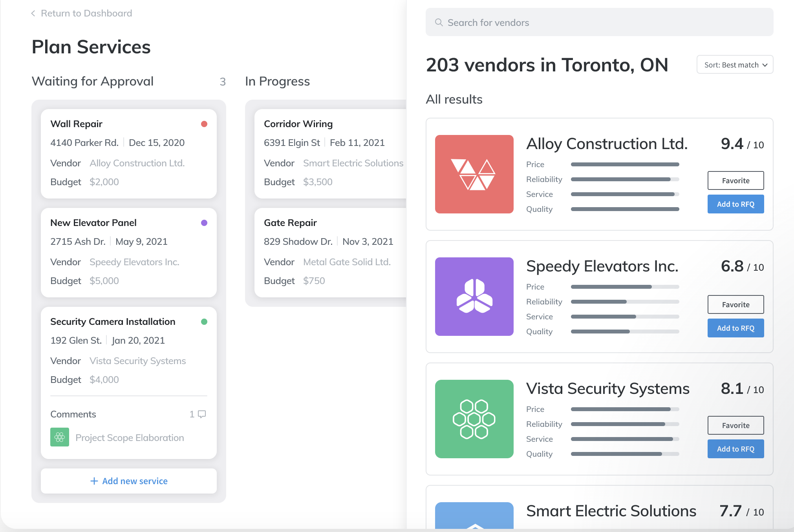Click Smart Electric Solutions blue logo

(474, 516)
